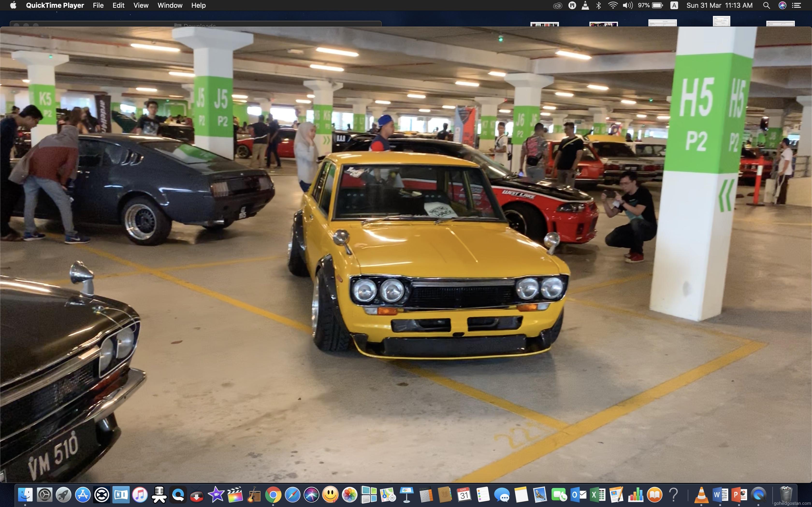Open the VLC cone icon in the Dock
Viewport: 812px width, 507px height.
click(x=701, y=495)
